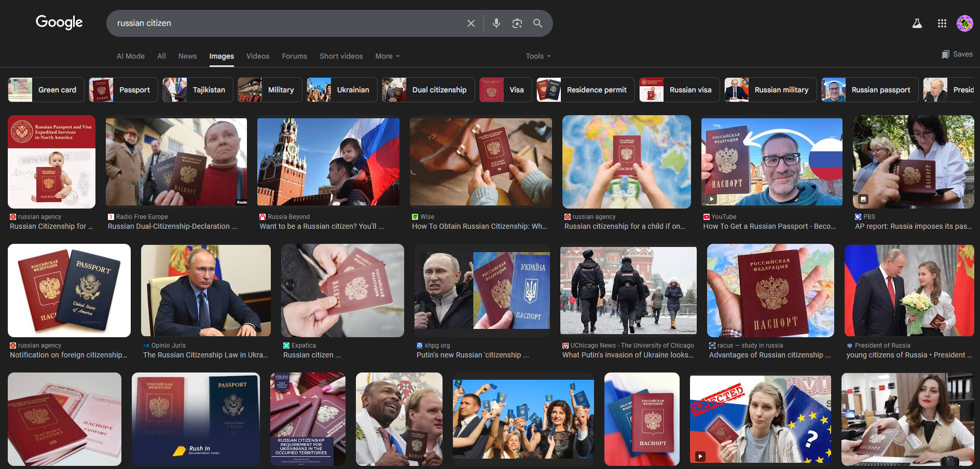The image size is (980, 469).
Task: Expand the More search categories dropdown
Action: 387,56
